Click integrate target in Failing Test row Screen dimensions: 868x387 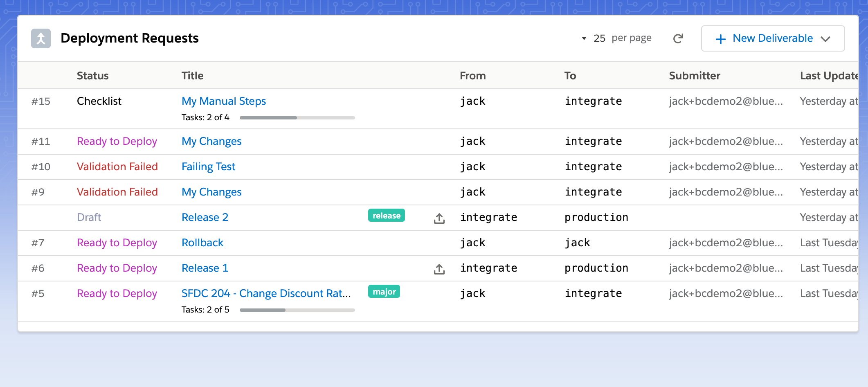pos(594,166)
